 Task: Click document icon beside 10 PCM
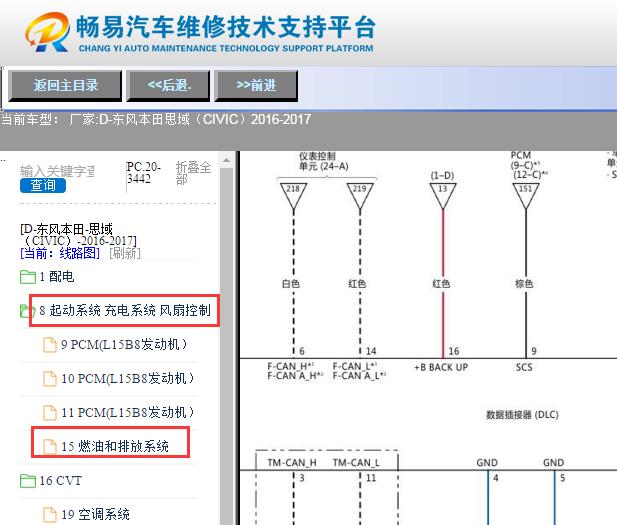point(50,379)
